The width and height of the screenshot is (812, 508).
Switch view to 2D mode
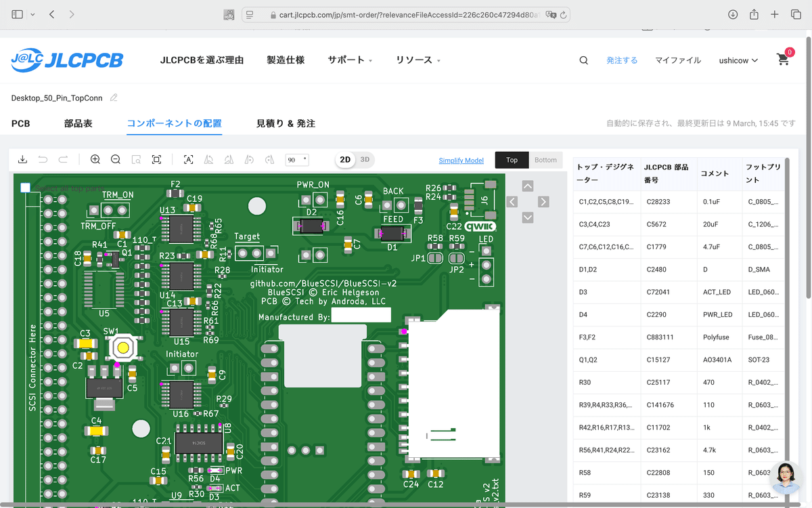[345, 160]
